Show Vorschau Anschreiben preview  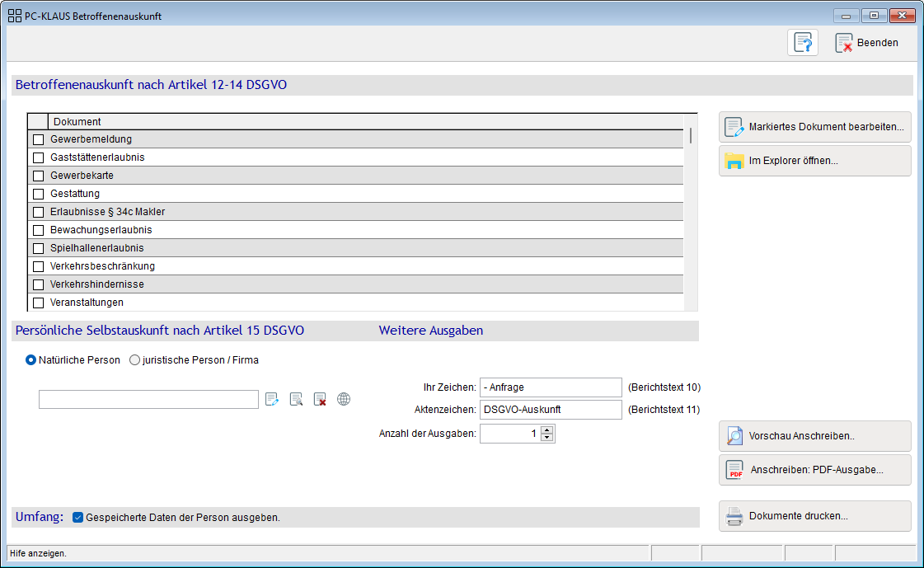pos(814,436)
